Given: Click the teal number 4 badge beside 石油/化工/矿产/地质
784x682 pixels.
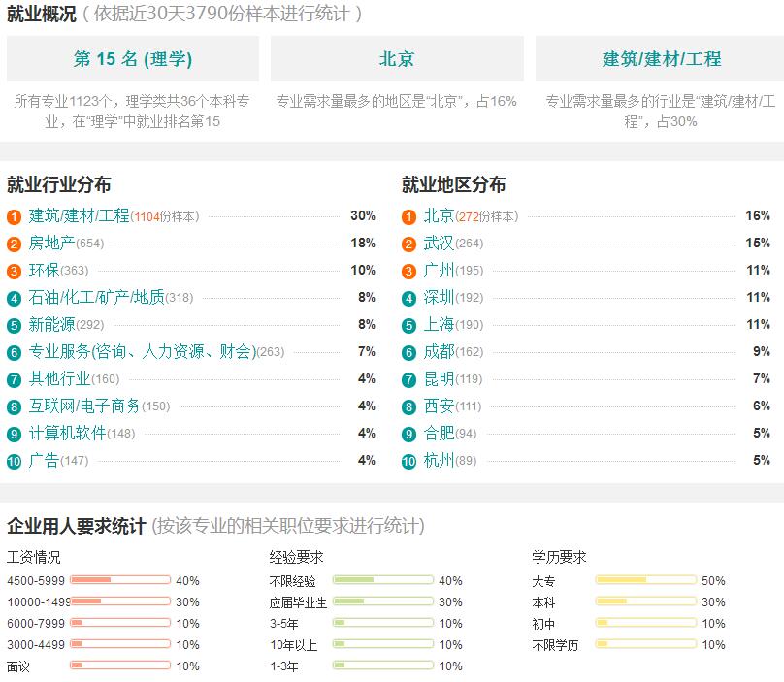Looking at the screenshot, I should pos(14,299).
